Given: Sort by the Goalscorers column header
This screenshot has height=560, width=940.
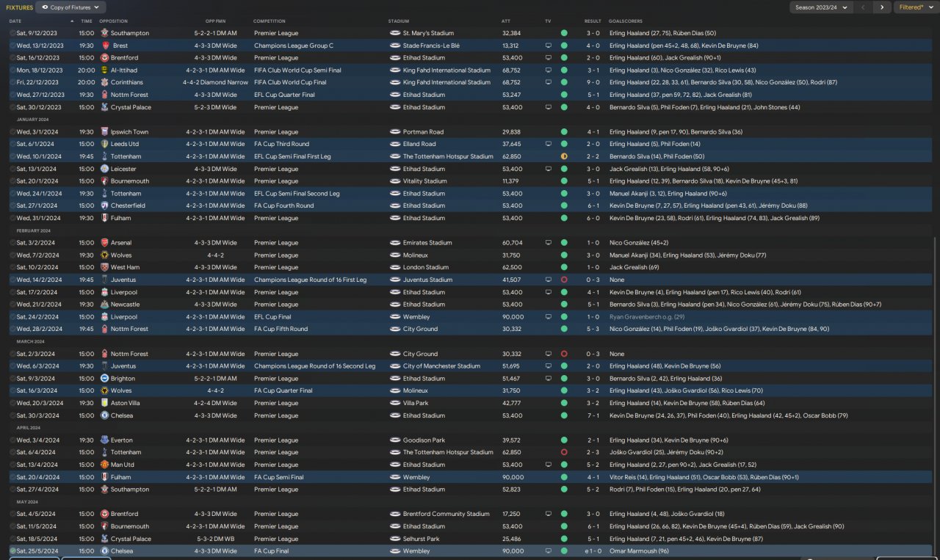Looking at the screenshot, I should point(626,21).
